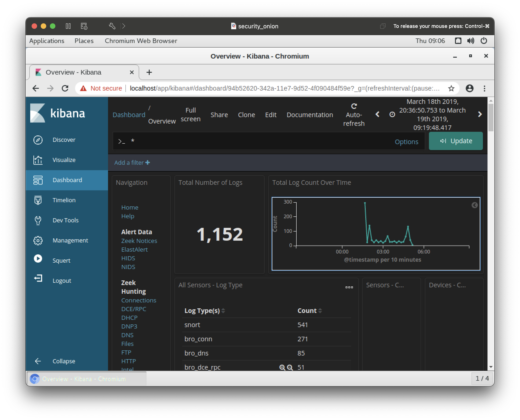Screen dimensions: 520x420
Task: Launch Squert from the play icon
Action: pyautogui.click(x=38, y=259)
